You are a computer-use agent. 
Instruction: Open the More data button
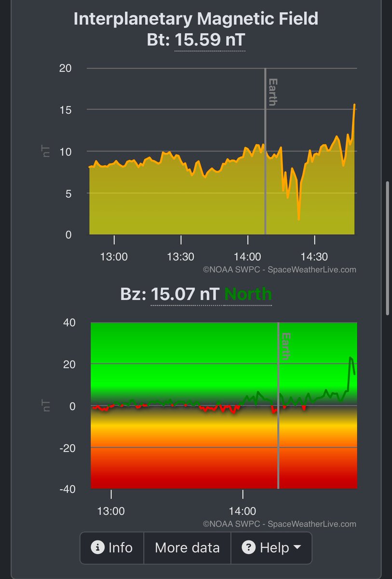click(187, 548)
